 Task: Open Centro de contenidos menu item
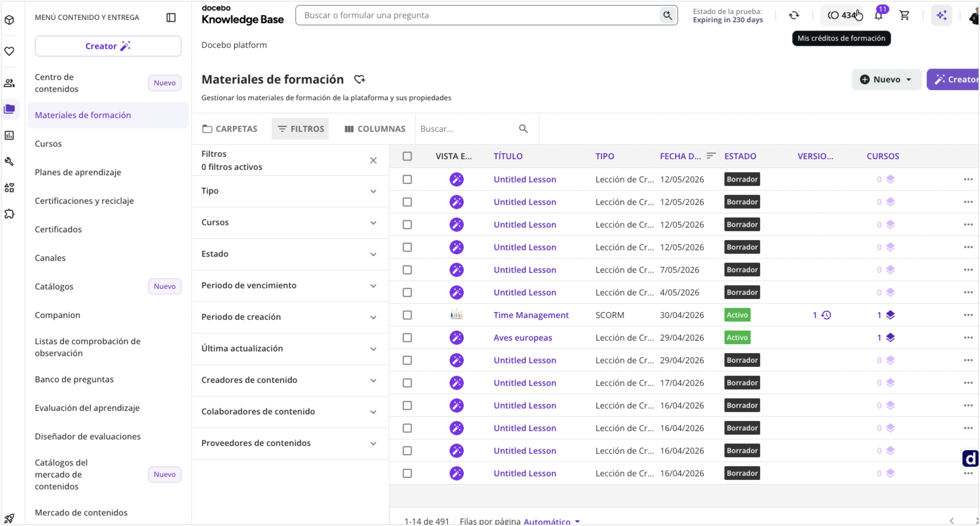click(57, 83)
